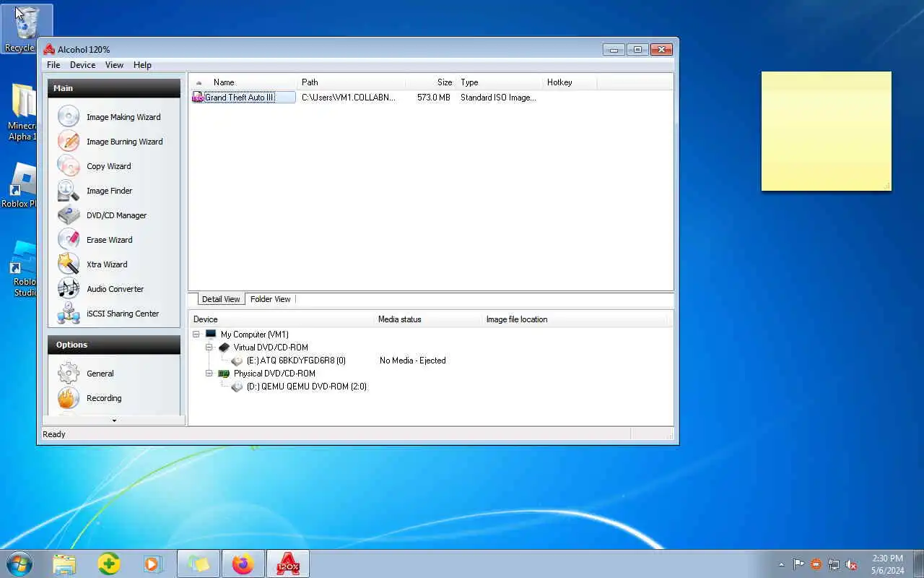Click Image file location column header
Screen dimensions: 924x578
pyautogui.click(x=575, y=319)
